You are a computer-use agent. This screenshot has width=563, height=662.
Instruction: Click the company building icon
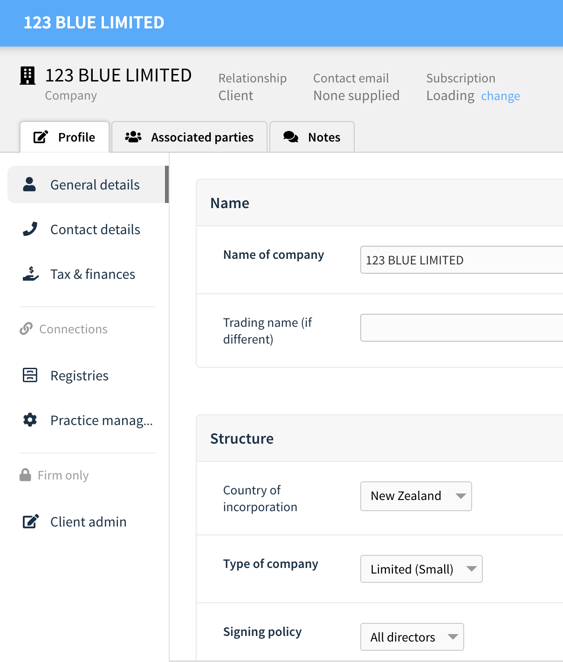[28, 76]
